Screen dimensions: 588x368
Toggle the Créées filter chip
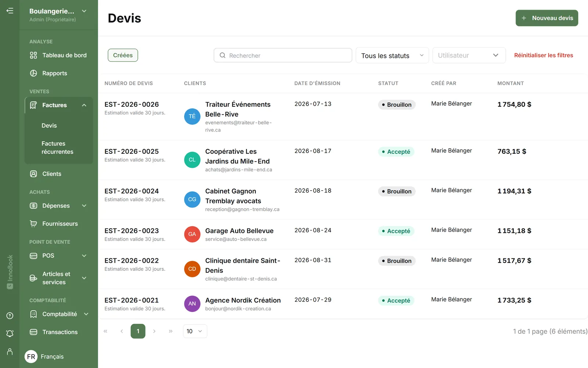[x=123, y=55]
